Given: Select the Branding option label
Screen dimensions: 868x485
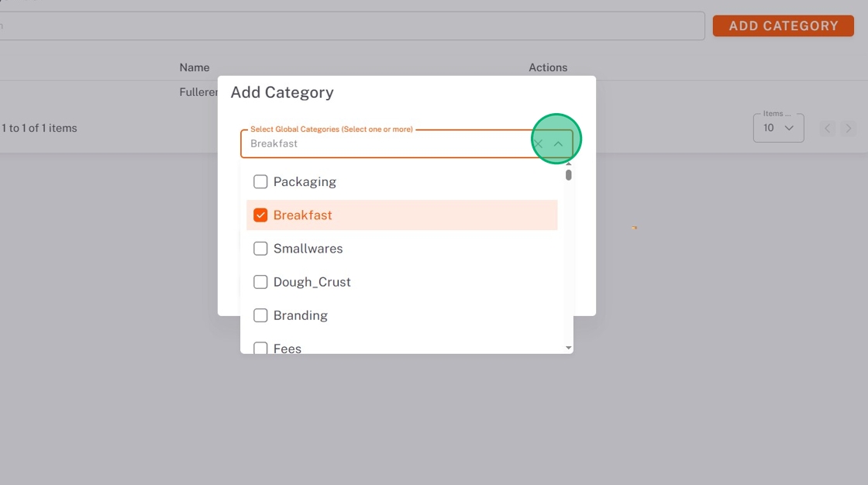Looking at the screenshot, I should click(301, 315).
